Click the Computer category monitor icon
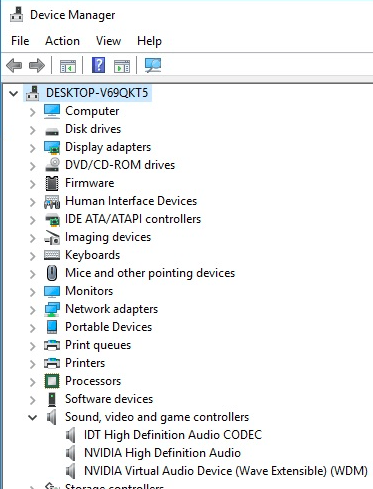The height and width of the screenshot is (489, 373). [52, 111]
